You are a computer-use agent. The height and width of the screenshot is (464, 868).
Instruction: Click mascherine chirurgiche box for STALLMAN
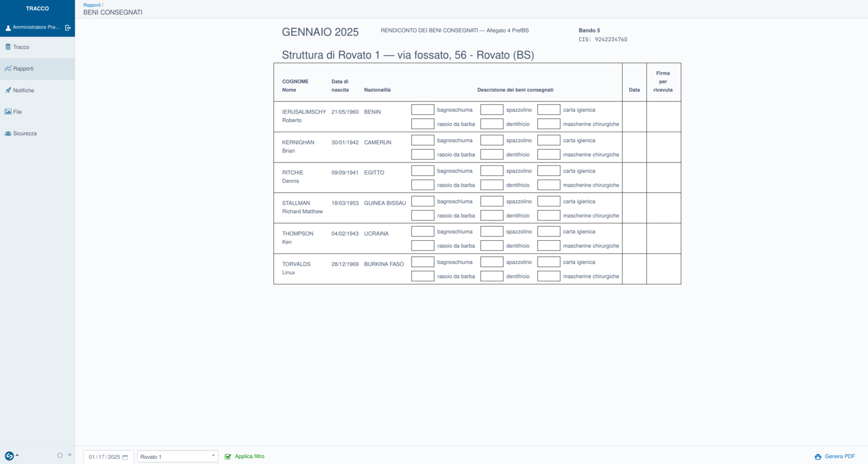coord(549,215)
